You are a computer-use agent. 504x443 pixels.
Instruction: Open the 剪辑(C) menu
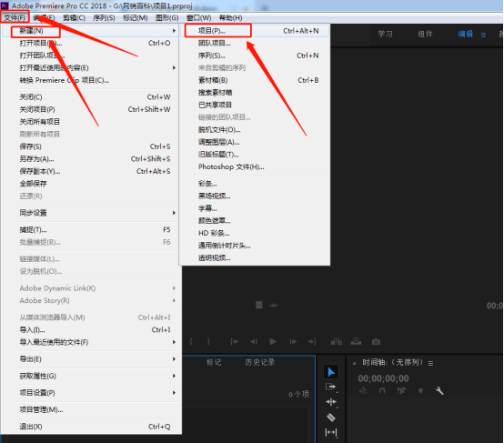pos(74,17)
